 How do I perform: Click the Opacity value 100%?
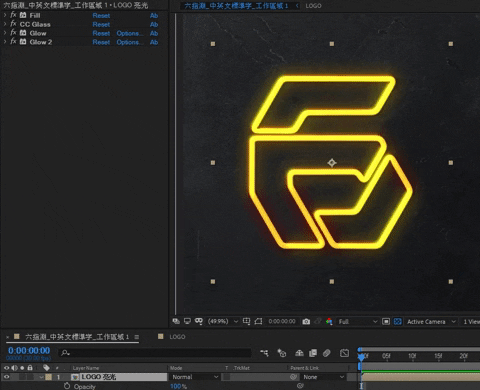point(178,386)
